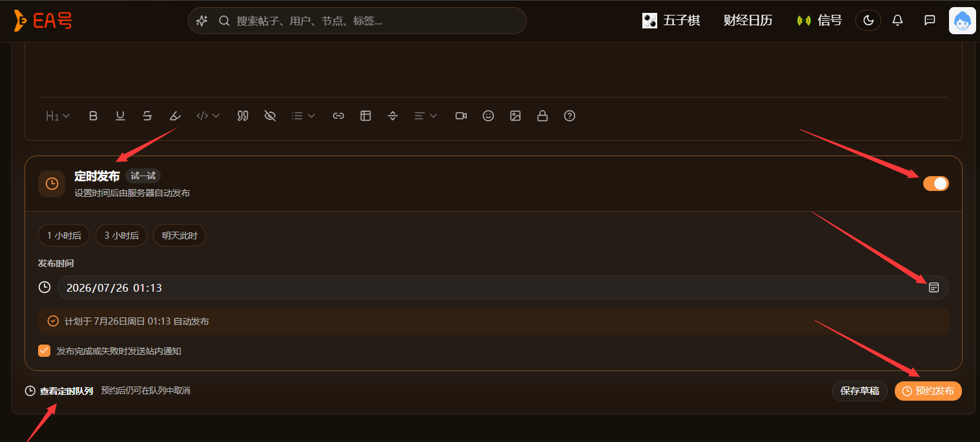Expand the list style dropdown
Image resolution: width=980 pixels, height=442 pixels.
303,116
